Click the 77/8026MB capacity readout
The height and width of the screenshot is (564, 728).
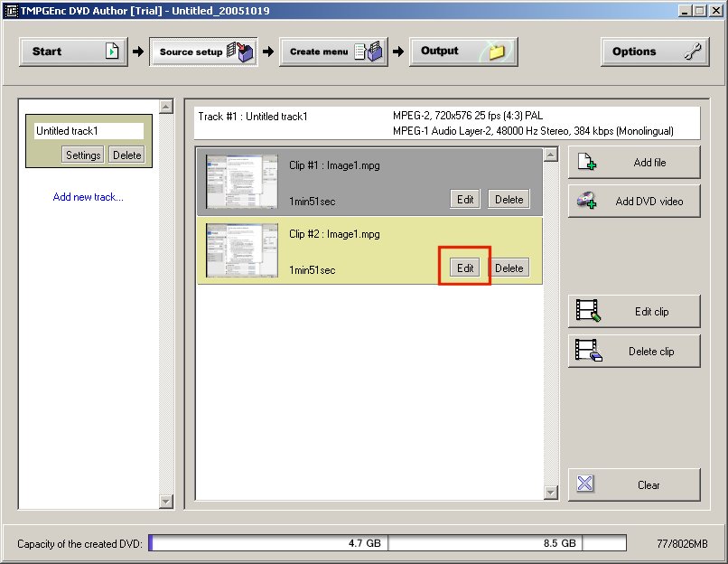[x=682, y=543]
